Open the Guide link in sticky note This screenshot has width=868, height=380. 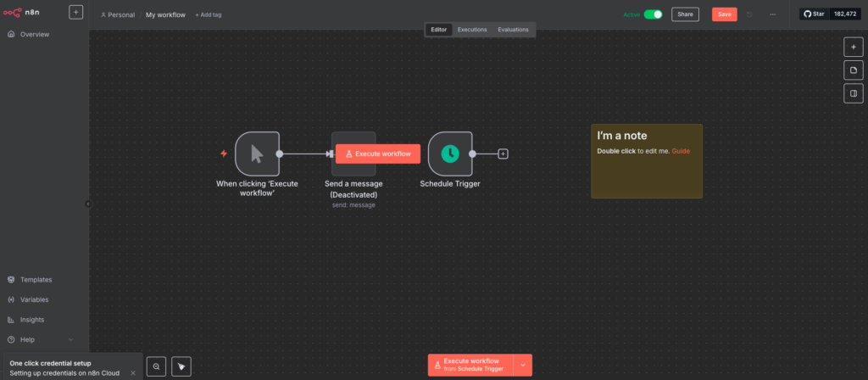click(x=681, y=151)
